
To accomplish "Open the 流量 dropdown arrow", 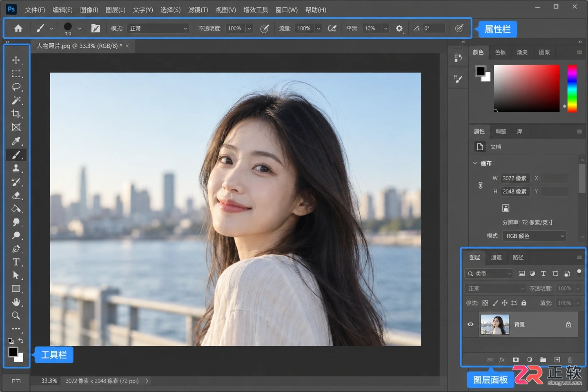I will point(318,28).
